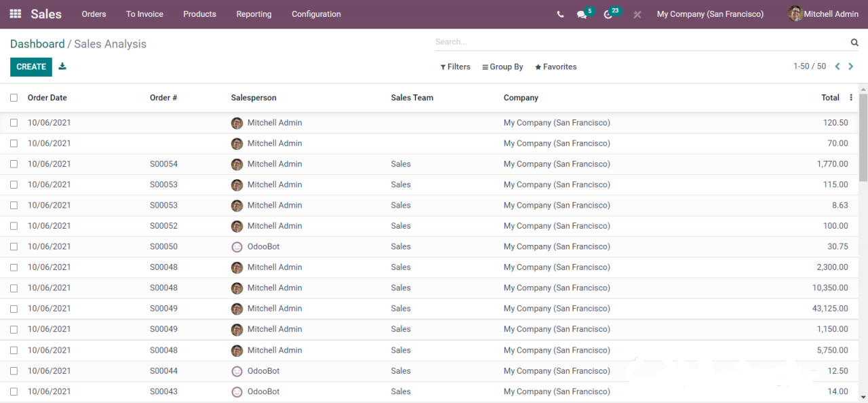Select the checkbox for order S00043
The height and width of the screenshot is (403, 868).
tap(14, 391)
